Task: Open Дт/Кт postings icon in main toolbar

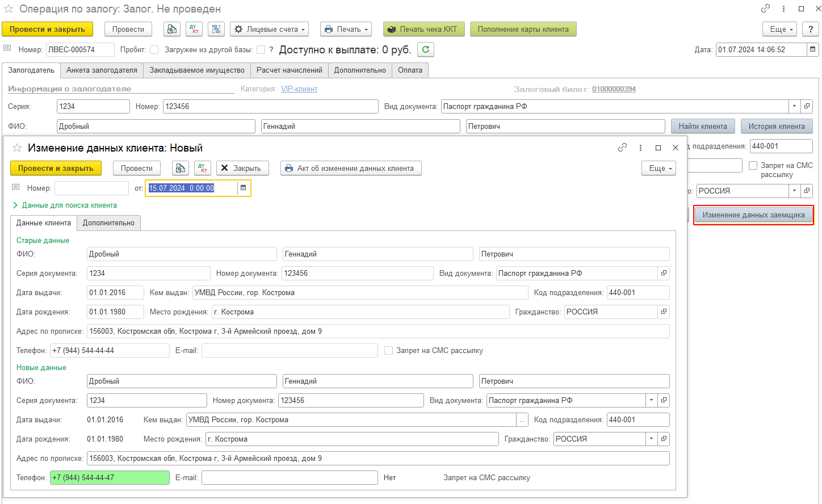Action: pyautogui.click(x=194, y=29)
